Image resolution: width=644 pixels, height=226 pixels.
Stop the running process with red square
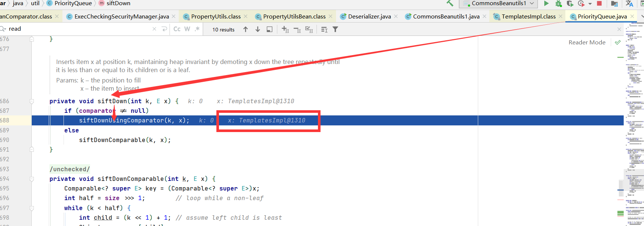point(599,3)
